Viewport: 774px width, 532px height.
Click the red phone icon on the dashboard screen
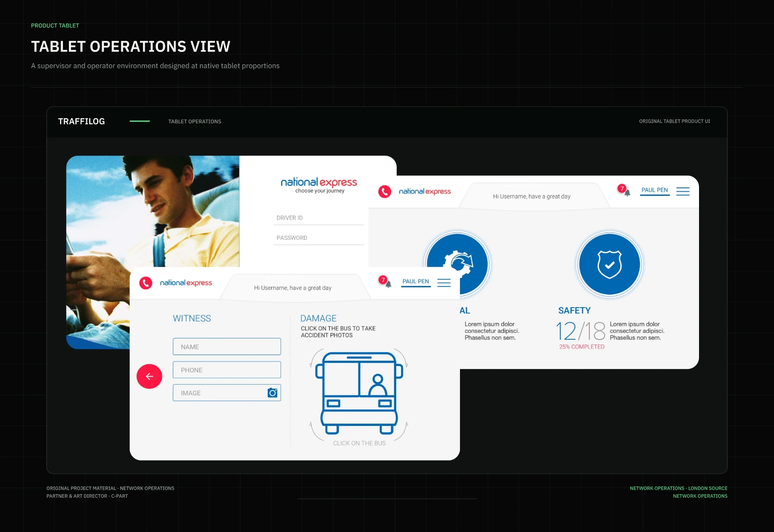click(385, 191)
